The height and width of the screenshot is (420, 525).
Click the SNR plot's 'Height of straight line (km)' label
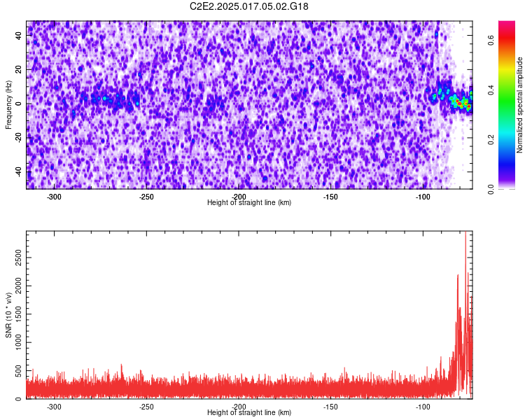249,412
